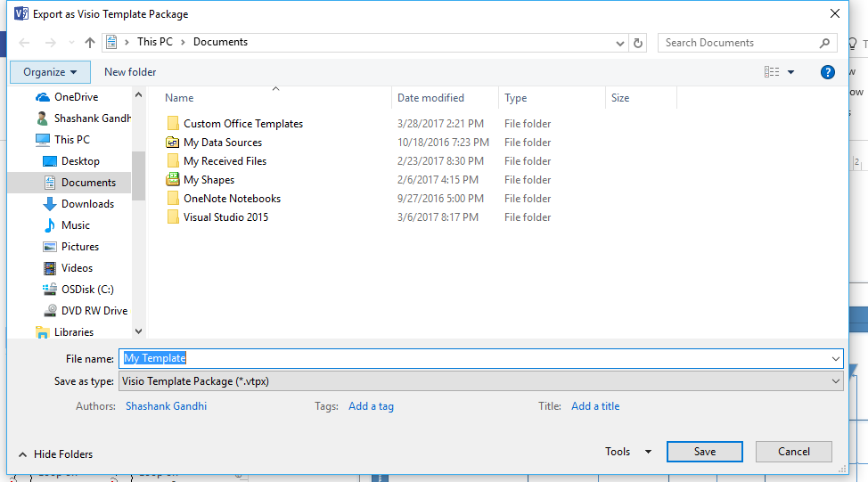Click This PC in the address breadcrumb
This screenshot has height=482, width=868.
pyautogui.click(x=155, y=42)
